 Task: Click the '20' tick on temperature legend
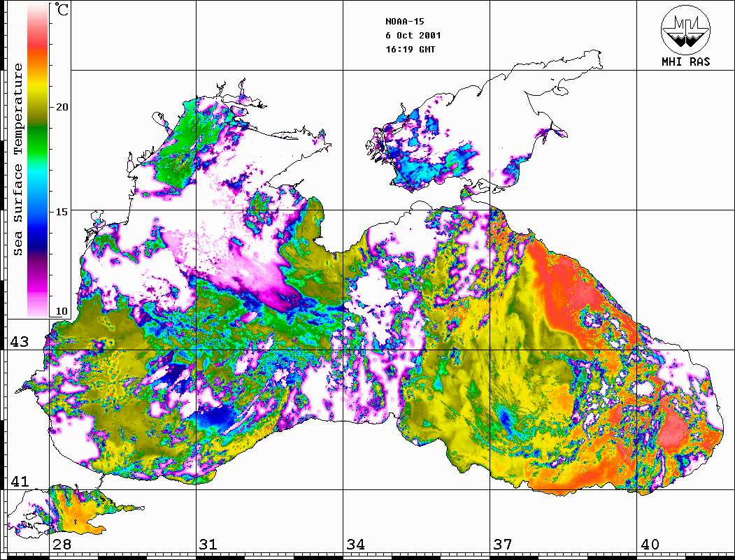click(x=62, y=107)
